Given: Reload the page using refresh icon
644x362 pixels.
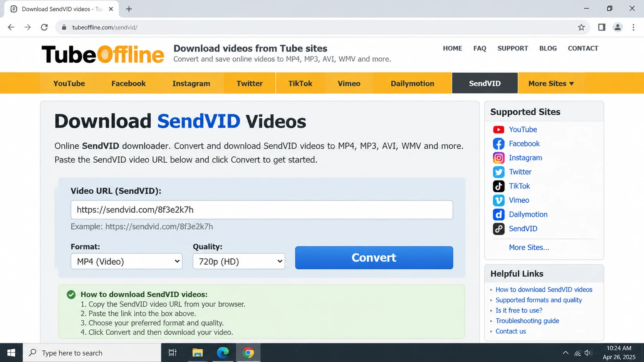Looking at the screenshot, I should [44, 27].
